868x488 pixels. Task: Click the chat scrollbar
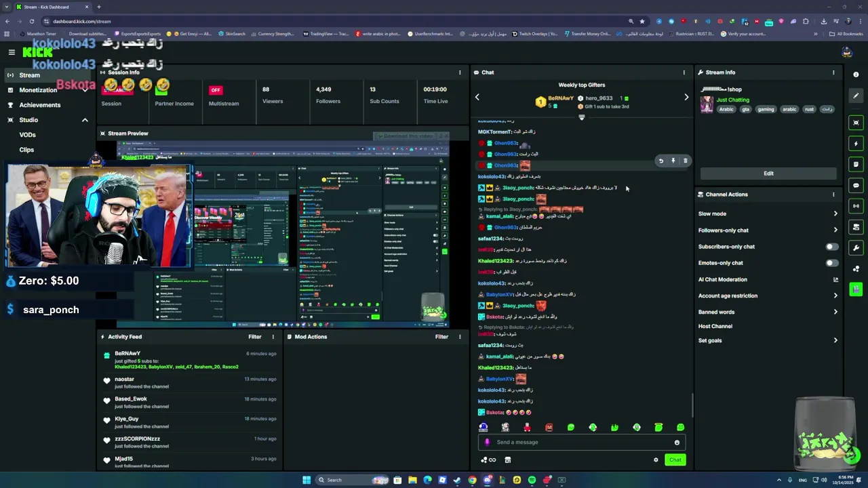(x=692, y=406)
